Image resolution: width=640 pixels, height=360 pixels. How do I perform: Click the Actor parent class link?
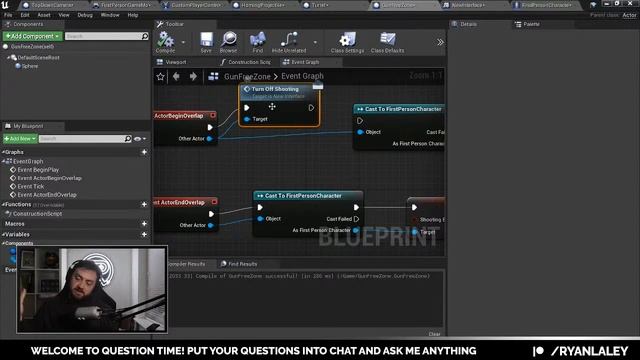pos(629,15)
